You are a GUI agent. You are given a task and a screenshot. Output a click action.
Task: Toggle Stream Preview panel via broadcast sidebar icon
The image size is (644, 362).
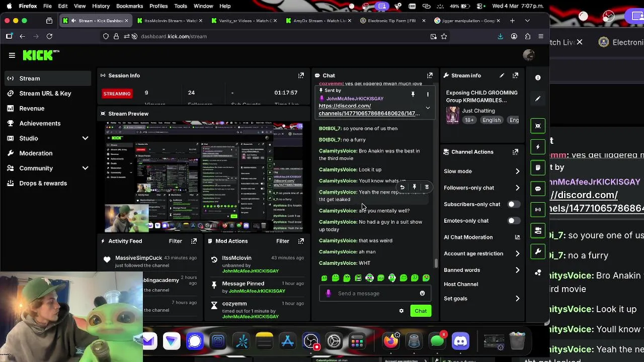[x=538, y=210]
